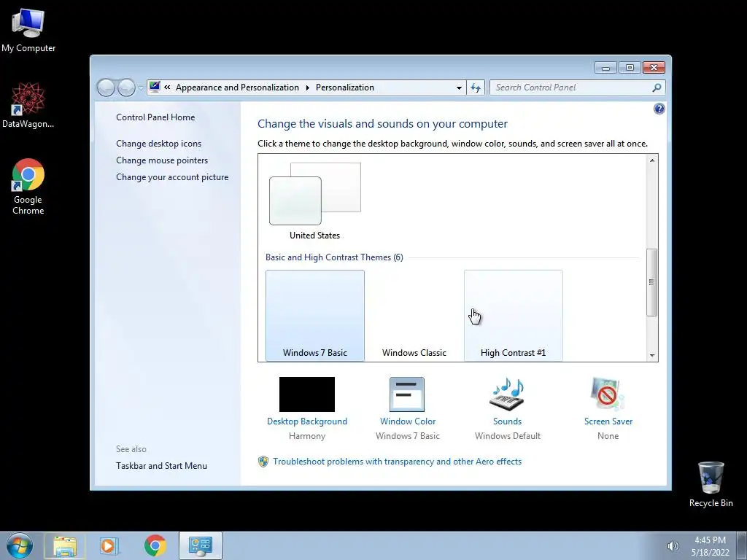Screen dimensions: 747x560
Task: Click the taskbar clock and date
Action: click(x=710, y=546)
